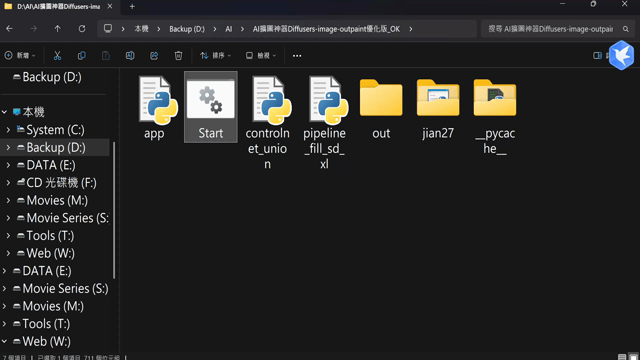Screen dimensions: 640x360
Task: Open the View (檢視) dropdown
Action: coord(261,56)
